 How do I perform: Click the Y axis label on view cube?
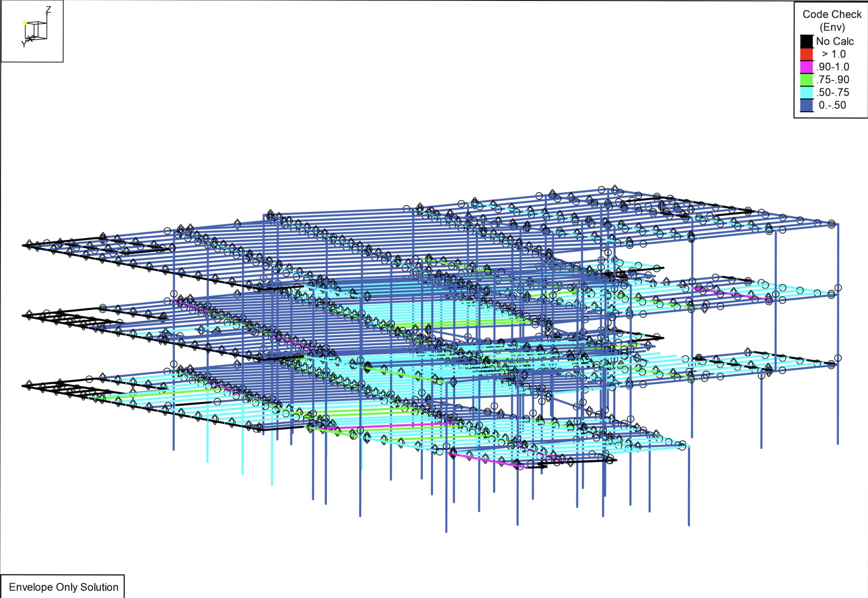[24, 44]
